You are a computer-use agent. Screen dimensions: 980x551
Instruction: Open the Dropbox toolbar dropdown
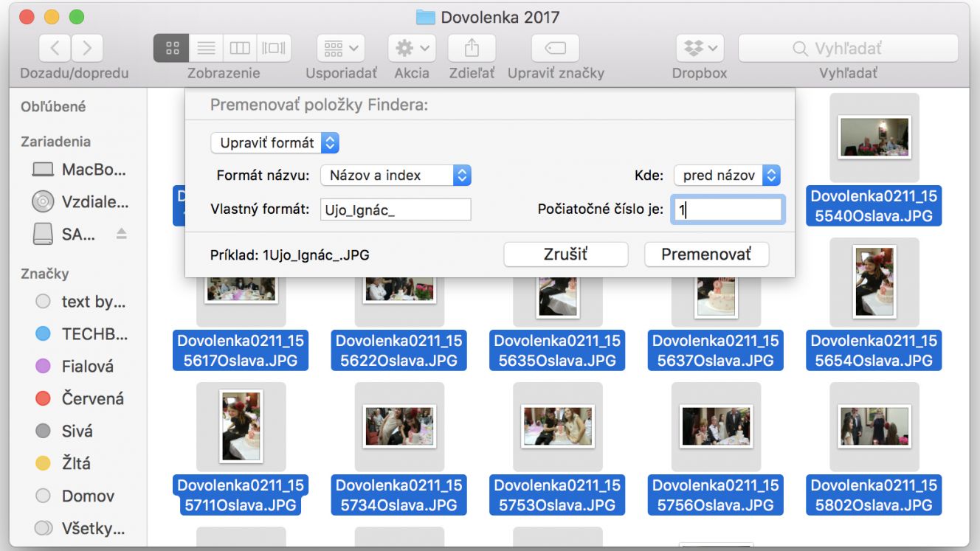pos(700,48)
